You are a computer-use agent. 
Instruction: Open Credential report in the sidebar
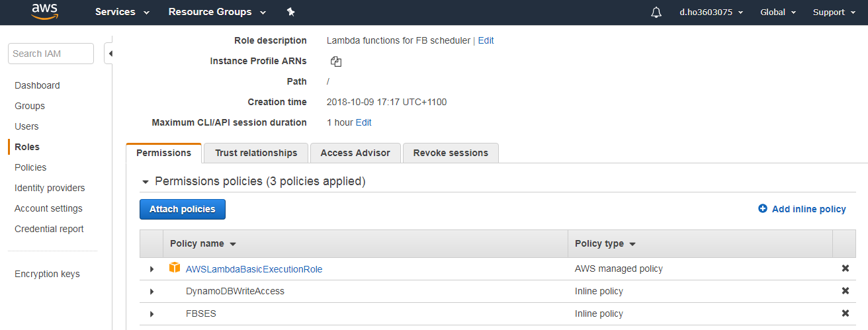point(49,229)
